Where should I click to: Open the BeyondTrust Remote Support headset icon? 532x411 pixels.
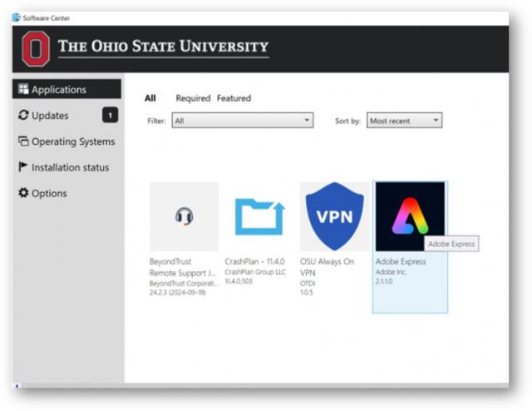coord(185,216)
